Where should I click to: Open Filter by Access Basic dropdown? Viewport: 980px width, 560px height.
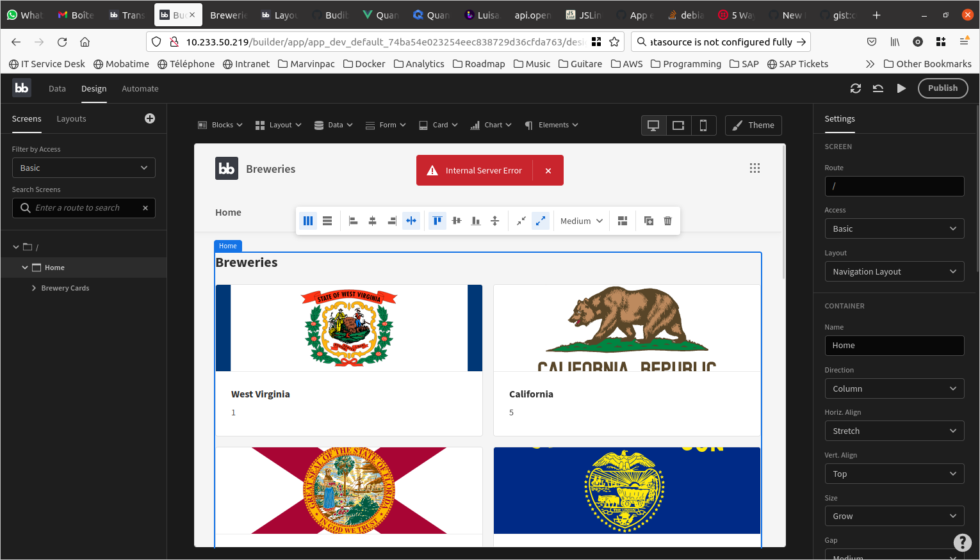[x=84, y=168]
